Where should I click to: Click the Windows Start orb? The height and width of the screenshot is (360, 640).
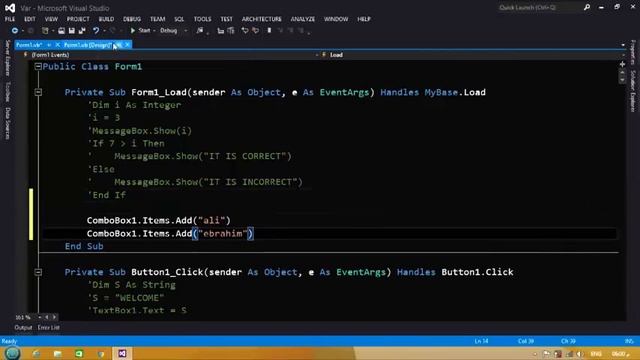(x=12, y=353)
